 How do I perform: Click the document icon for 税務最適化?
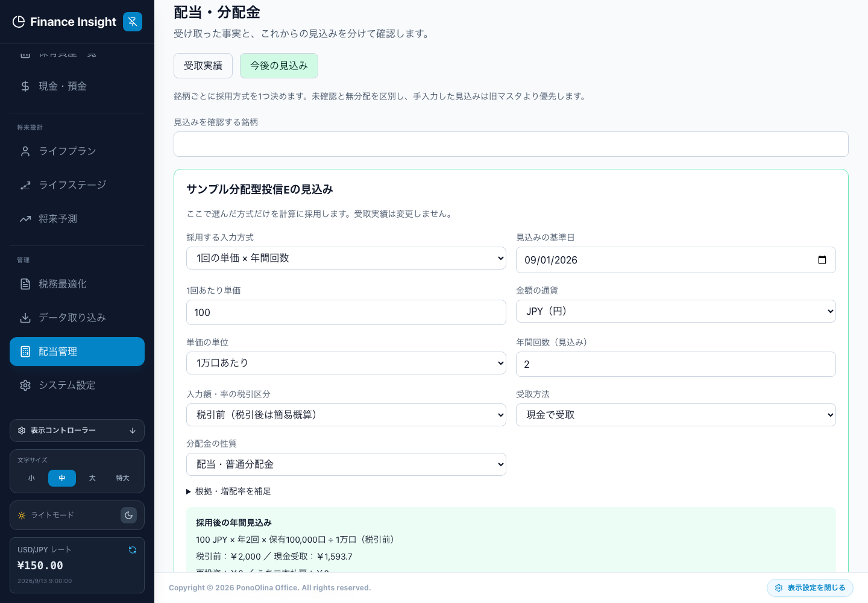25,284
